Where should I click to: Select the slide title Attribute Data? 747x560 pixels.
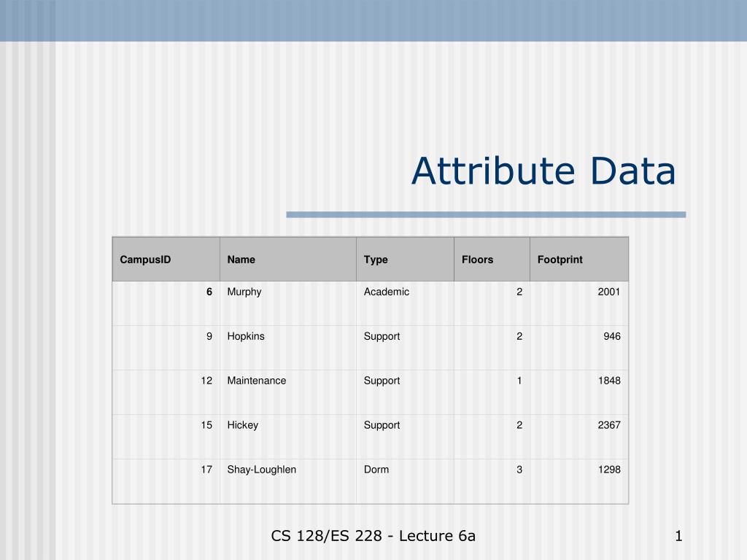point(544,171)
